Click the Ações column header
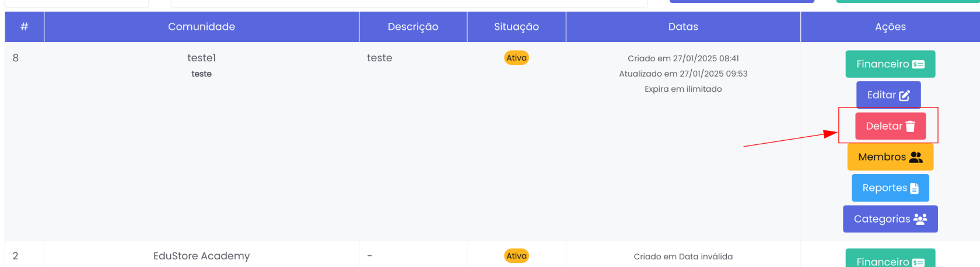980x267 pixels. 890,27
